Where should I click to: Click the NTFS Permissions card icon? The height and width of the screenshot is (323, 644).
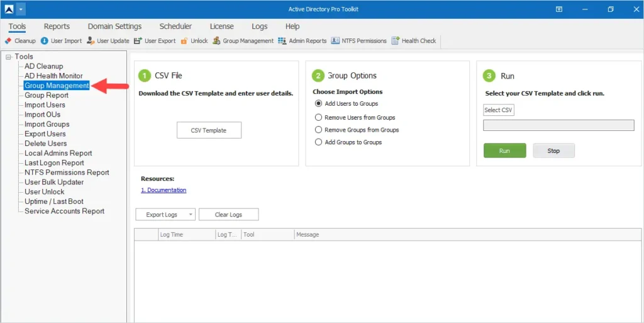335,41
